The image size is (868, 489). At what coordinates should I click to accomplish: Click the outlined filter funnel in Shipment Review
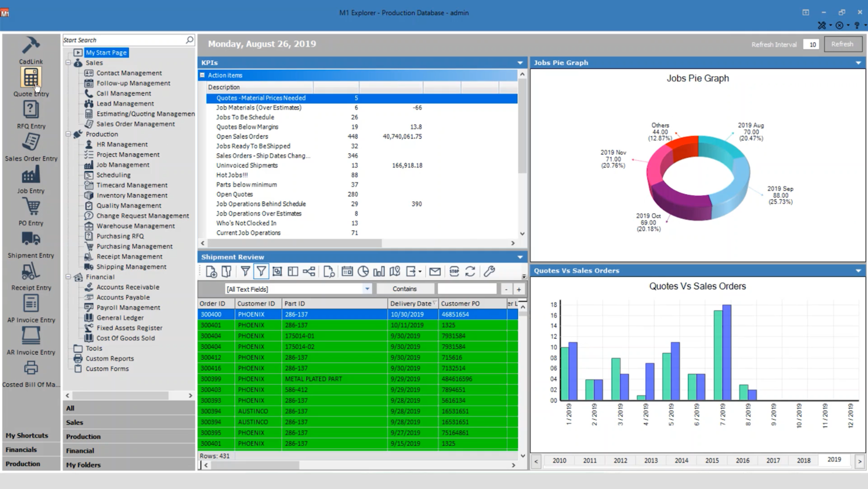coord(261,271)
